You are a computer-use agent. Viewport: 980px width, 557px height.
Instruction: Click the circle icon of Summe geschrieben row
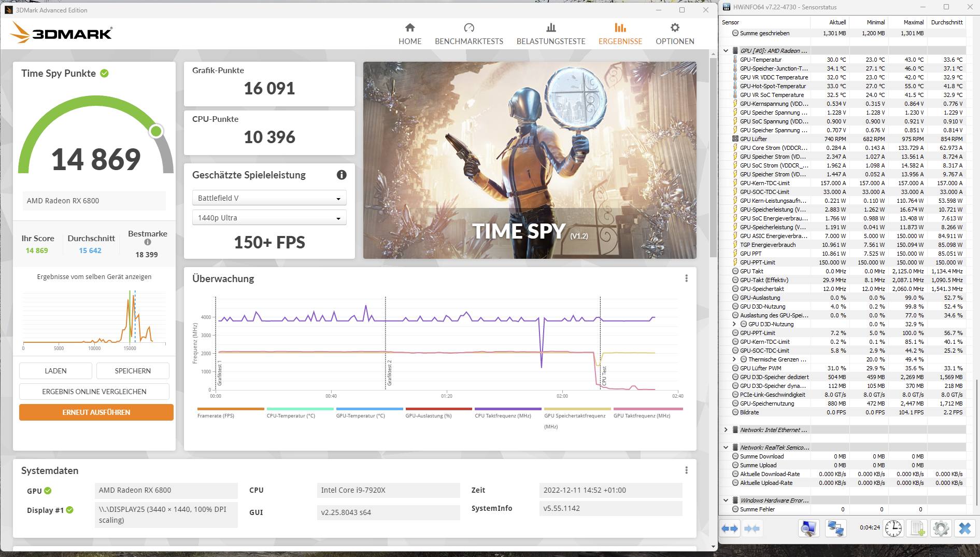pyautogui.click(x=735, y=33)
